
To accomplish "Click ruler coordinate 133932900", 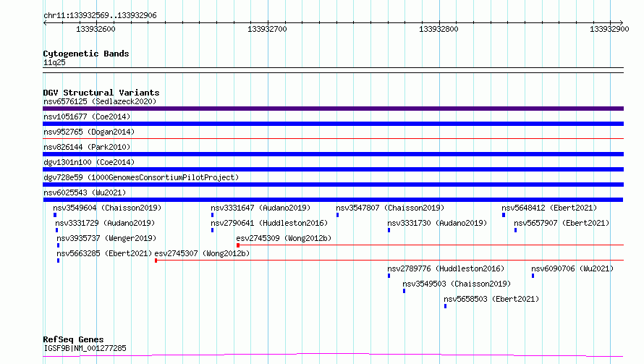I will click(x=609, y=29).
